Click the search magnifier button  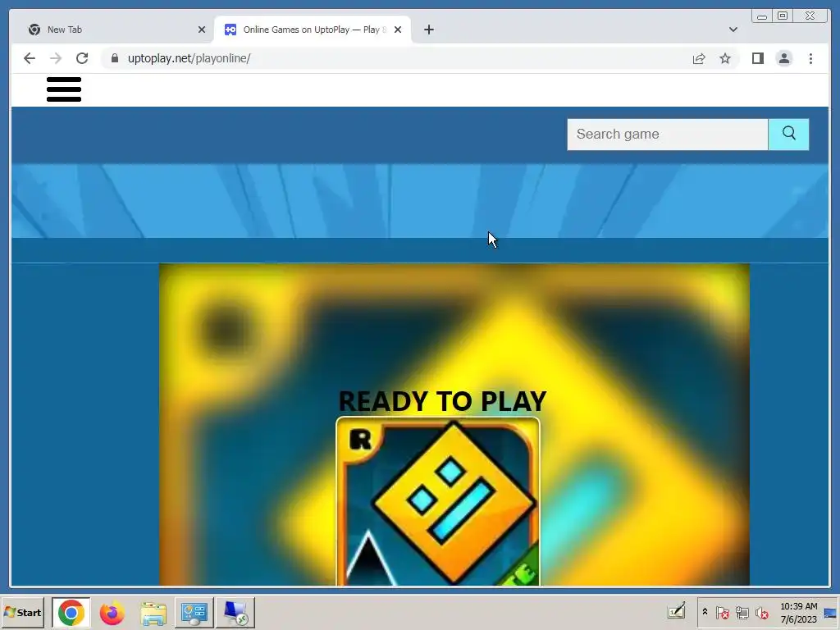(788, 134)
